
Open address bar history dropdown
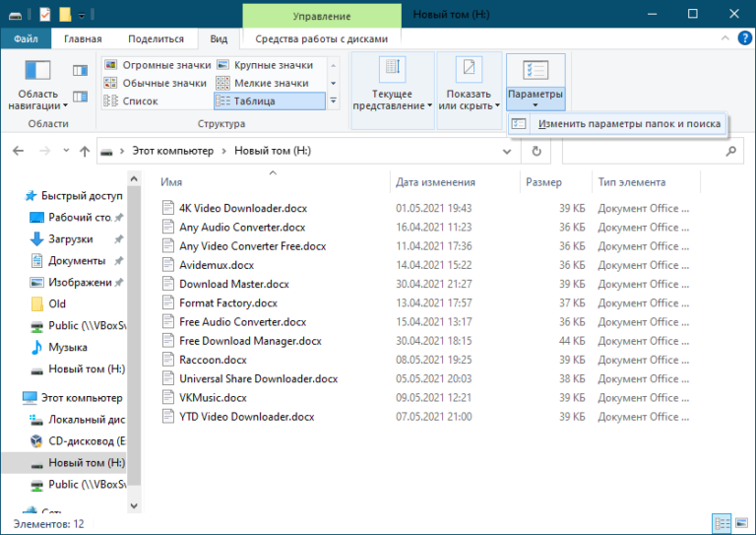[x=507, y=152]
